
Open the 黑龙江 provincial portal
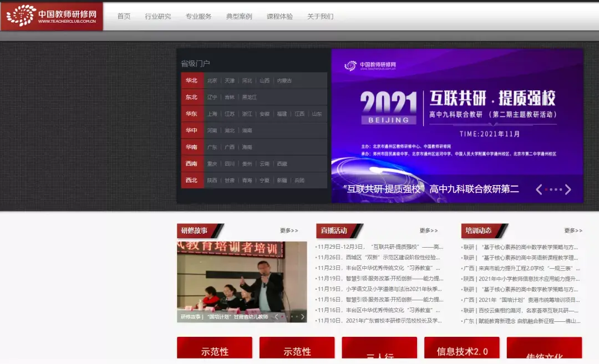pos(250,98)
